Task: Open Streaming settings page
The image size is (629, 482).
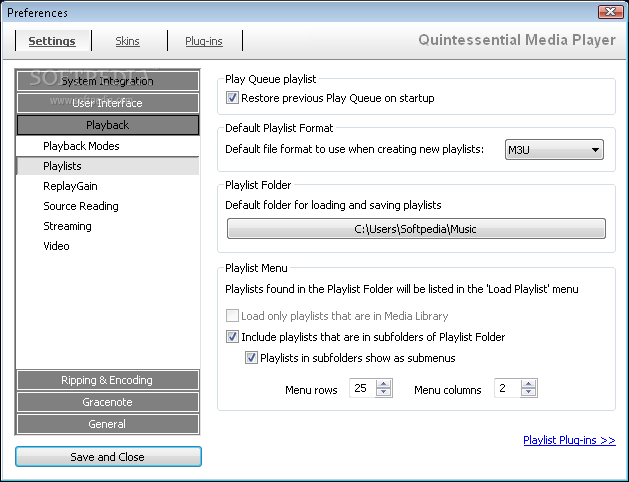Action: [108, 226]
